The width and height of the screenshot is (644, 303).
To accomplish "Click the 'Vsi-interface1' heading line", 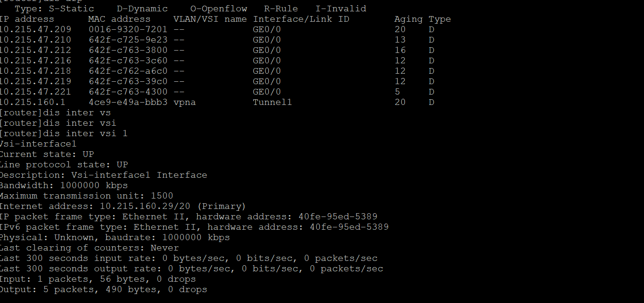I will click(x=38, y=144).
